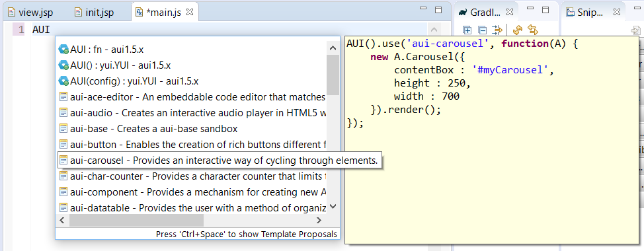Click the template icon beside aui-button
Image resolution: width=644 pixels, height=251 pixels.
click(63, 145)
